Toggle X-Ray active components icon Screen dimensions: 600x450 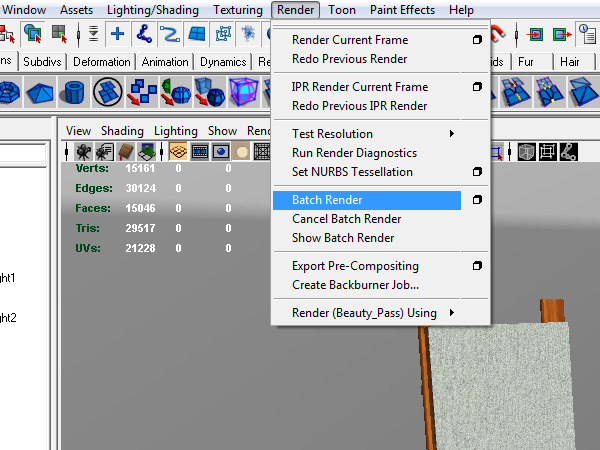click(548, 152)
